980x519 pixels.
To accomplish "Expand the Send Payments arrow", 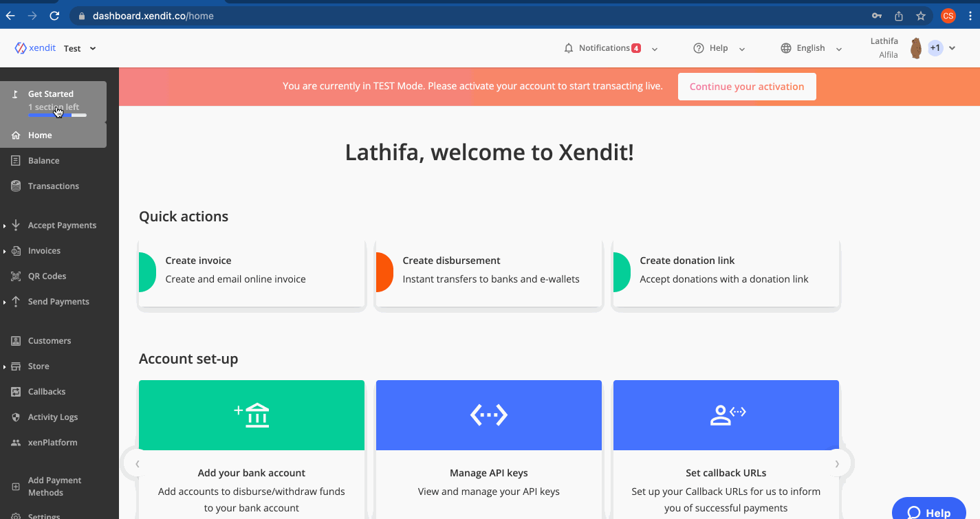I will pyautogui.click(x=5, y=302).
